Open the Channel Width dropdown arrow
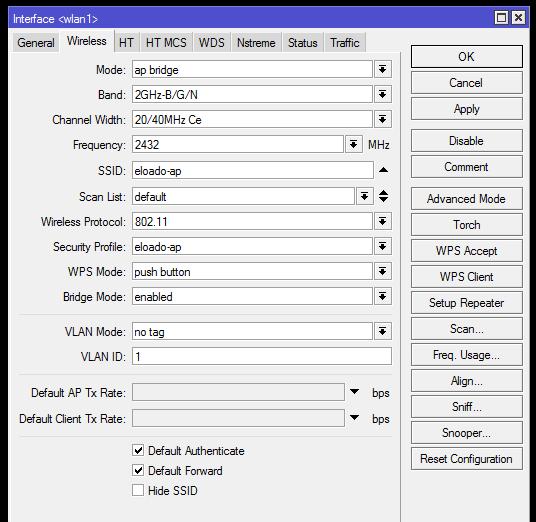Viewport: 536px width, 522px height. point(383,119)
